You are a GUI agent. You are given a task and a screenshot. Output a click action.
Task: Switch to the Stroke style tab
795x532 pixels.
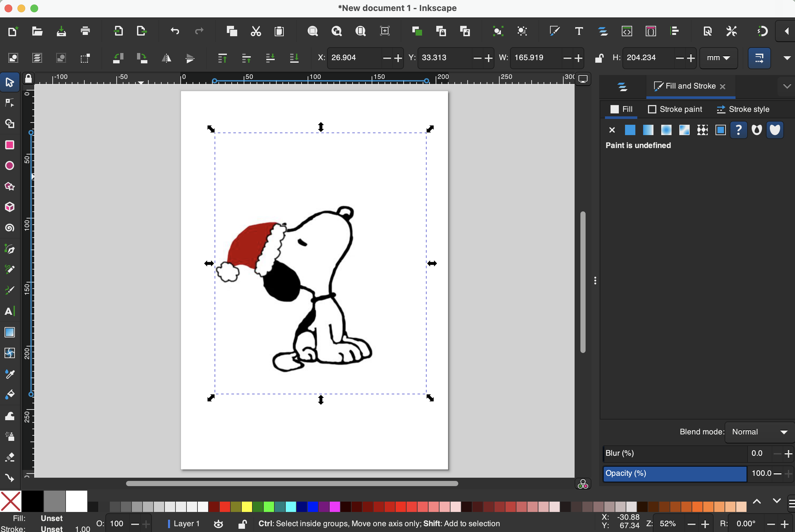[x=743, y=109]
